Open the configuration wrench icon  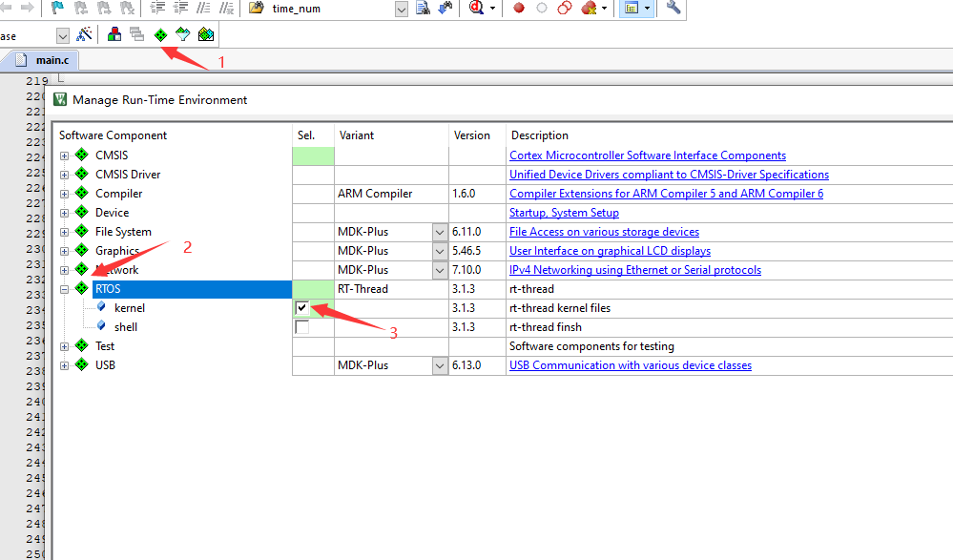point(673,8)
